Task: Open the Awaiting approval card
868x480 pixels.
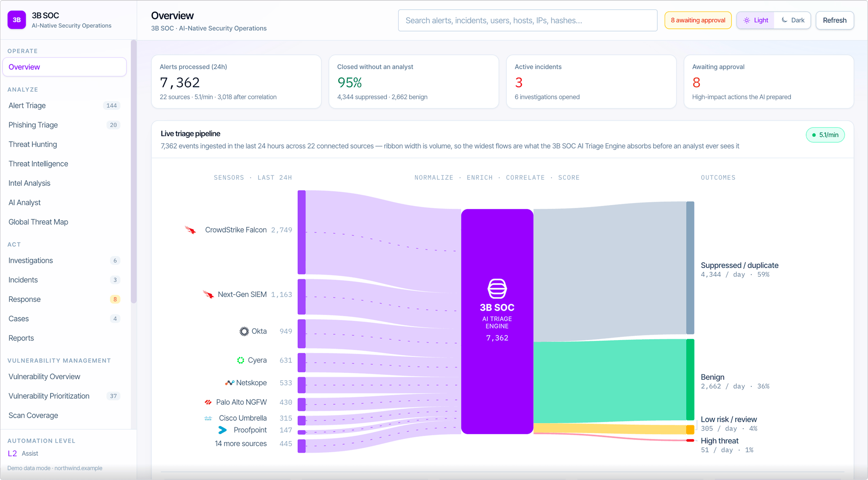Action: tap(769, 82)
